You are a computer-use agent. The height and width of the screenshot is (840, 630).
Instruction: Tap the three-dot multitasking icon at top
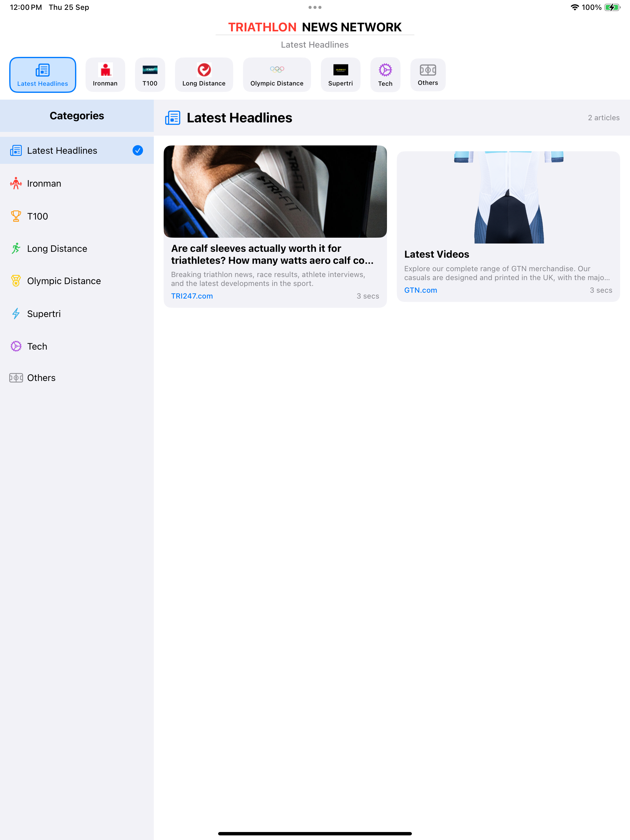coord(315,7)
